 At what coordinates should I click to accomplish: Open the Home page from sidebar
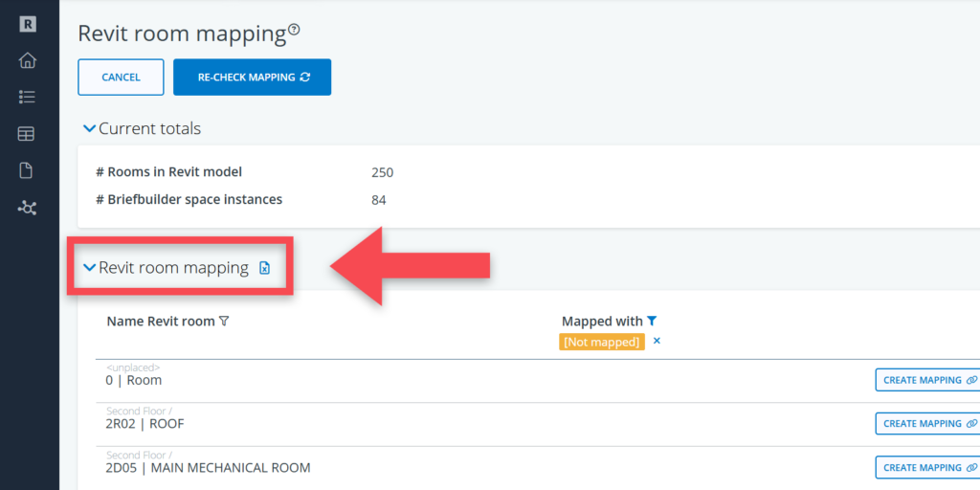pyautogui.click(x=27, y=60)
